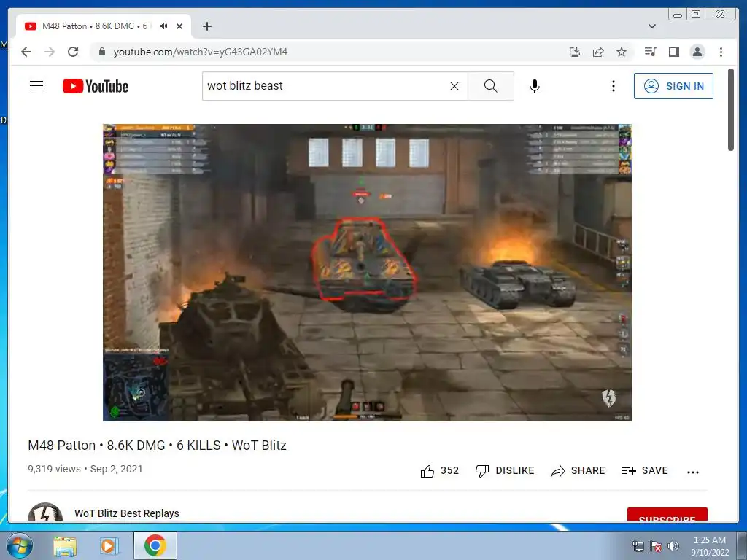
Task: Open Chrome profile avatar
Action: coord(697,52)
